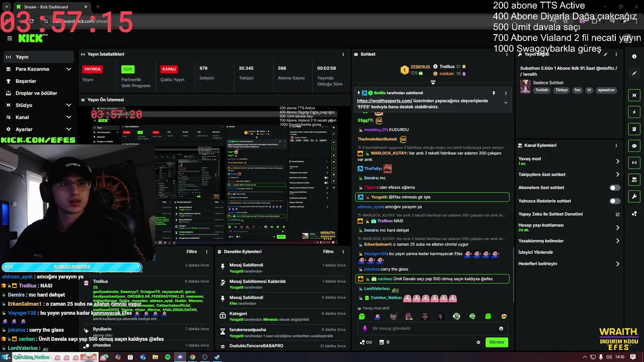Click the channel points icon in right sidebar
644x362 pixels.
click(634, 213)
